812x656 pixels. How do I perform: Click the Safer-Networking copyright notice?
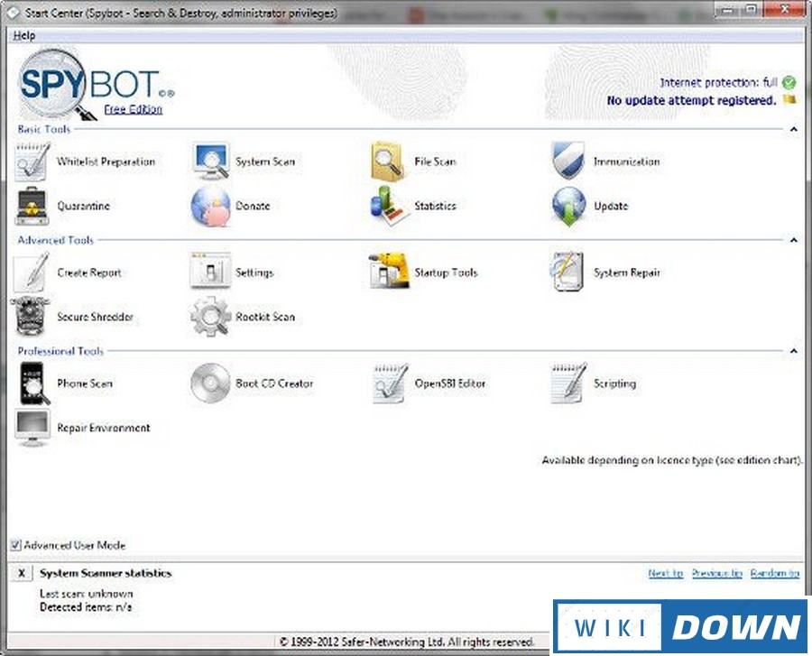407,642
